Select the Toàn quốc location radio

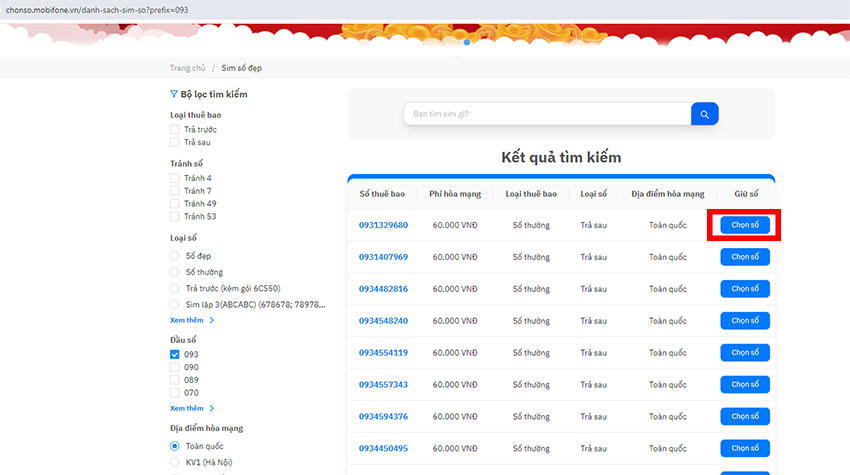point(175,446)
